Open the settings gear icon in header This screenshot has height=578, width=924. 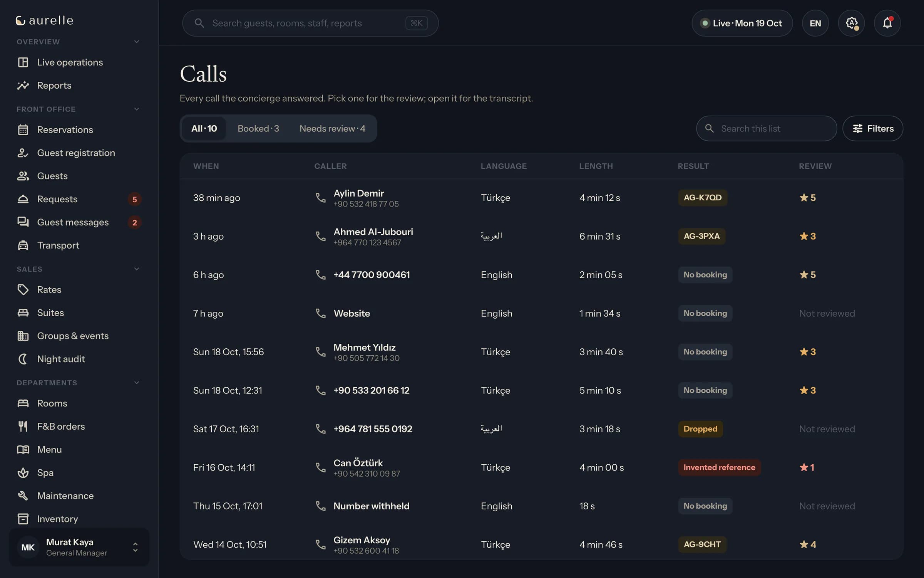[851, 23]
